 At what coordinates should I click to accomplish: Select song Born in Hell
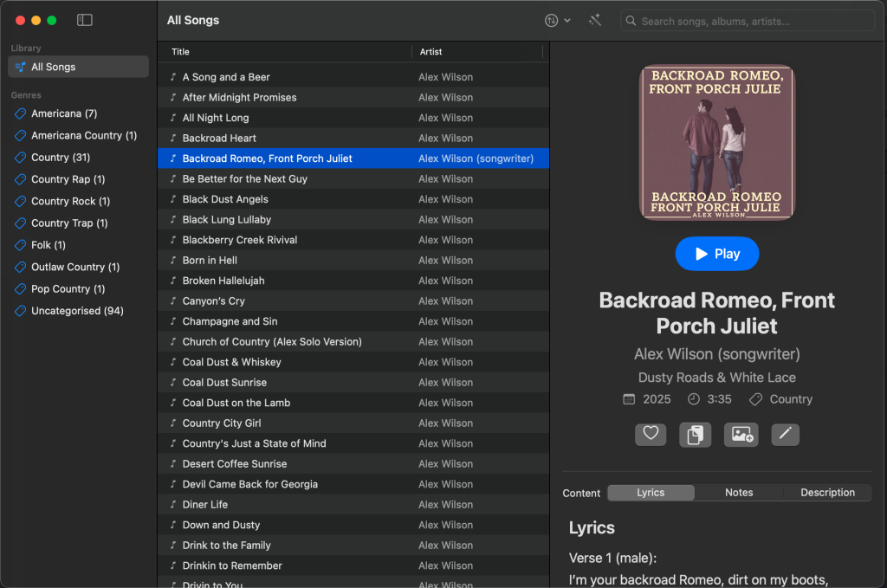click(353, 260)
